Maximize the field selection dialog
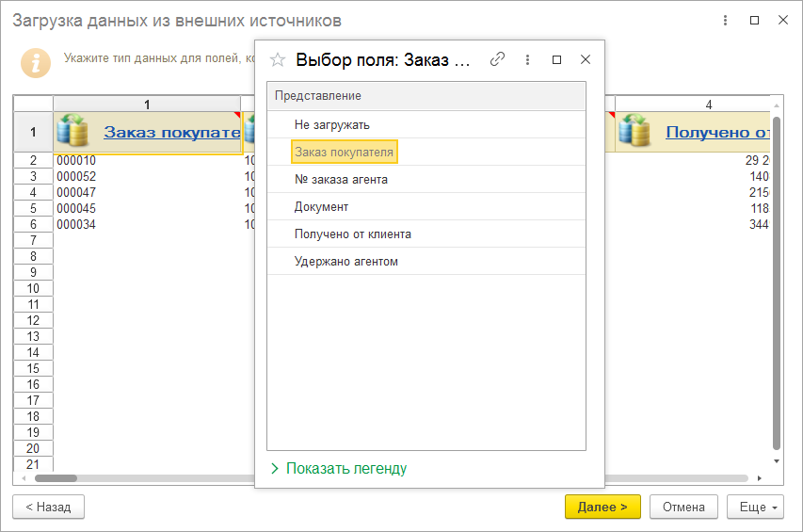This screenshot has width=803, height=532. [x=556, y=59]
